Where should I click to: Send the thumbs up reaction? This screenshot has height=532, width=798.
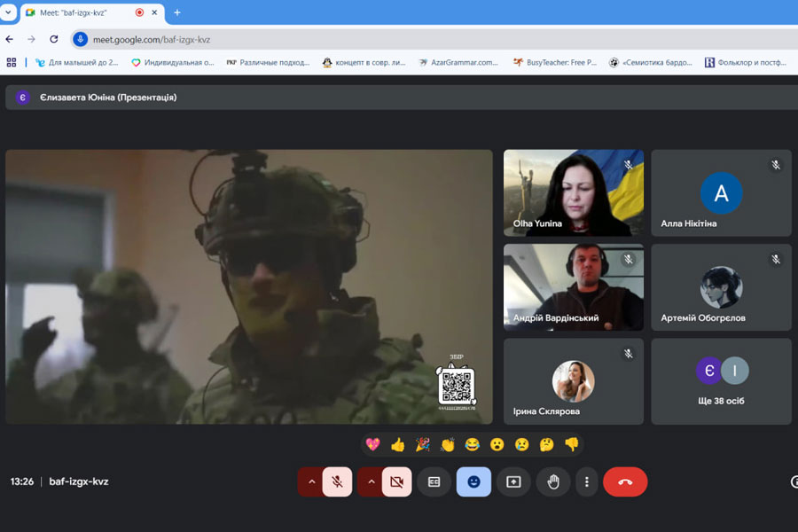pyautogui.click(x=398, y=444)
